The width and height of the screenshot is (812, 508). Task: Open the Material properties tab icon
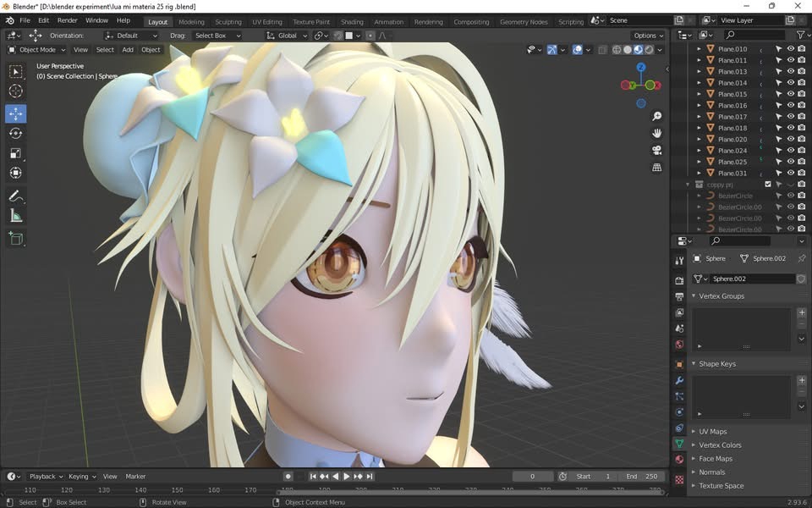679,459
